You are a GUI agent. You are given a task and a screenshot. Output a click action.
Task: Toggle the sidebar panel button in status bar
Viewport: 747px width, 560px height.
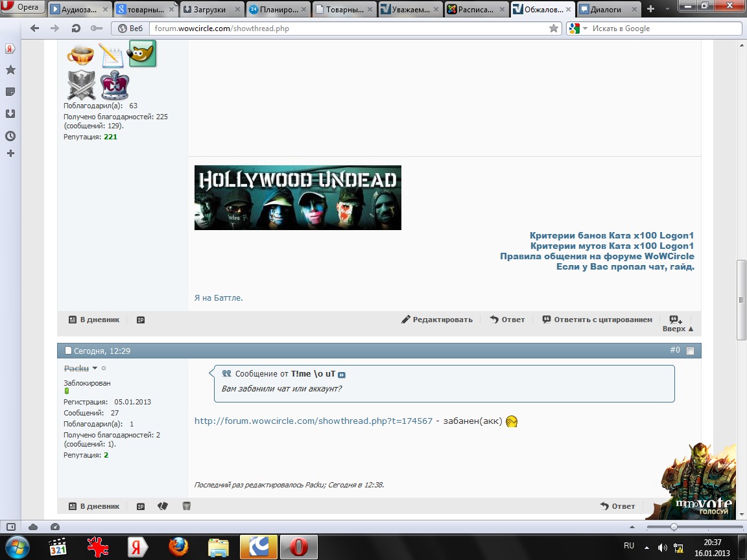[x=10, y=527]
